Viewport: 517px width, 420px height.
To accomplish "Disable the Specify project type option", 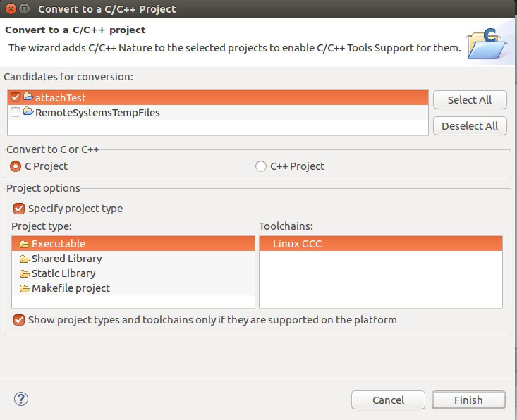I will [x=19, y=208].
